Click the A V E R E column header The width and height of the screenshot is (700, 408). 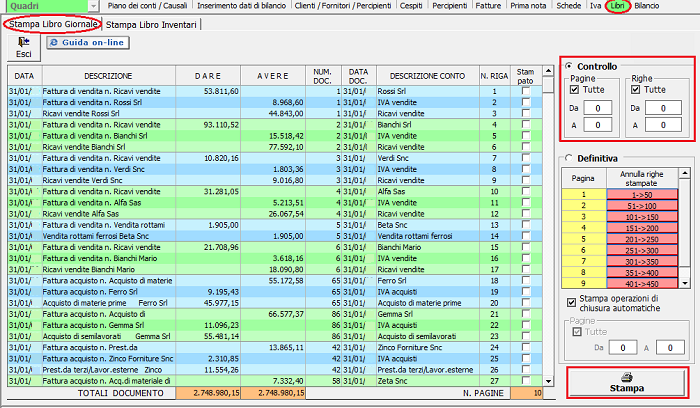(273, 76)
